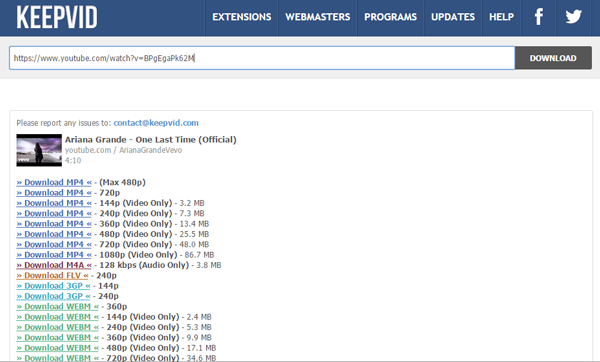Download MP4 Max 480p link

[x=54, y=183]
